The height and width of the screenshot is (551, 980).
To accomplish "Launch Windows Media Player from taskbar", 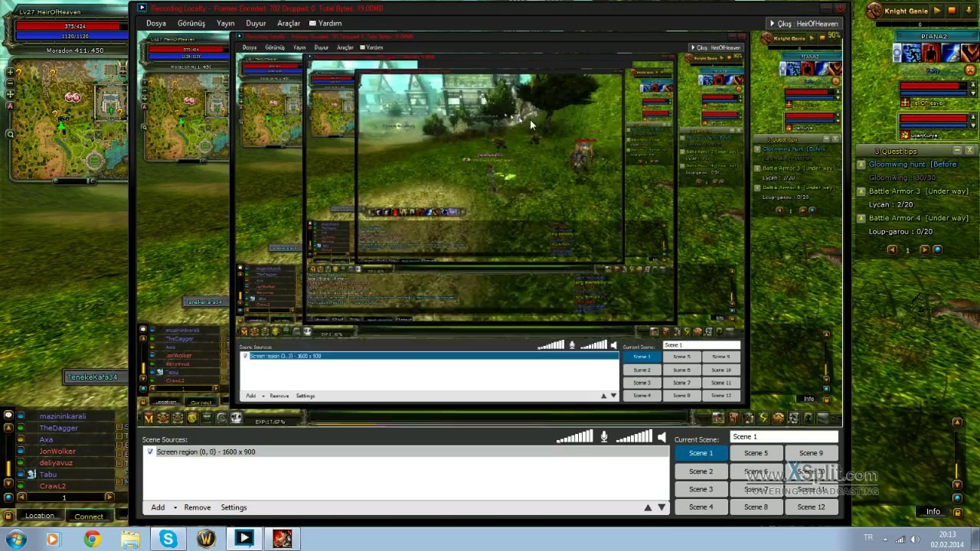I will tap(52, 540).
